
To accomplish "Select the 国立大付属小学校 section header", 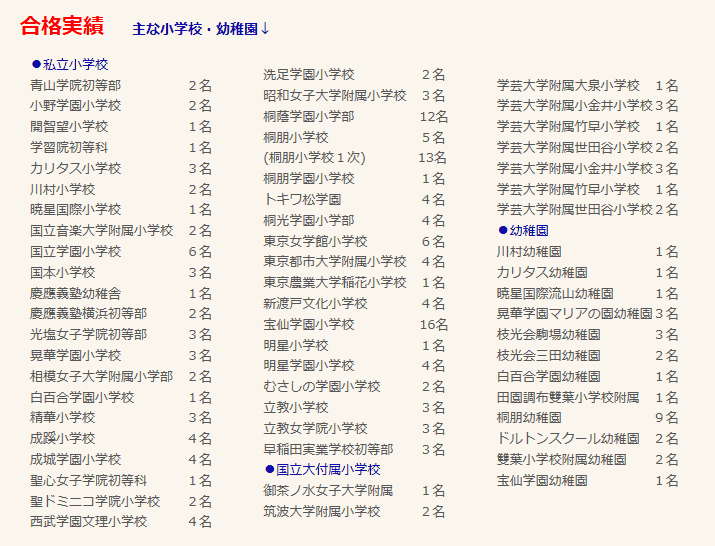I will [328, 469].
